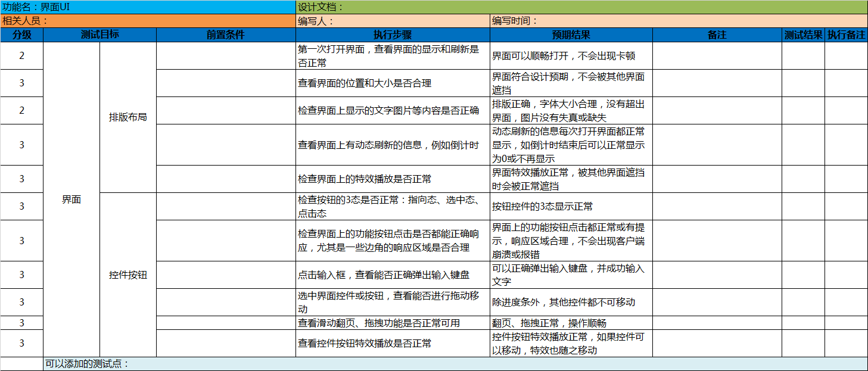
Task: Click the 按钮控件的3态显示正常 result cell
Action: (x=571, y=207)
